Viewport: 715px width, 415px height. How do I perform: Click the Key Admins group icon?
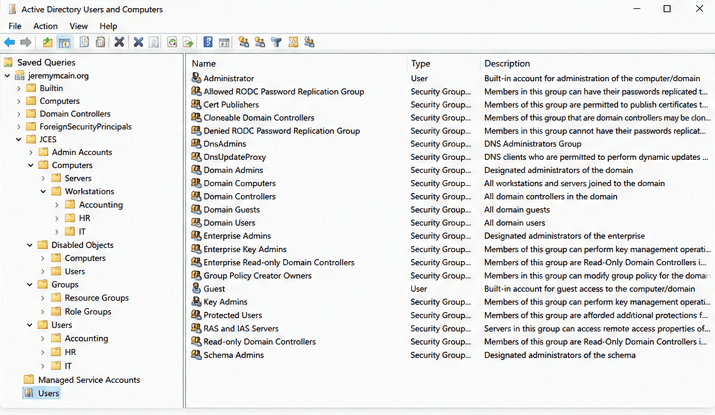[196, 302]
